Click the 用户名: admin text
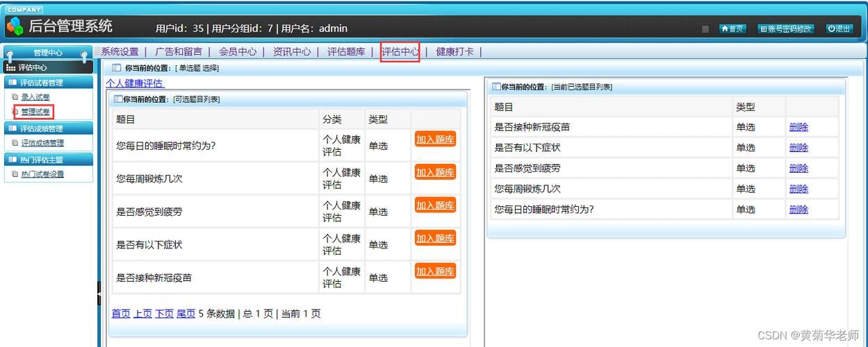868x347 pixels. (314, 28)
